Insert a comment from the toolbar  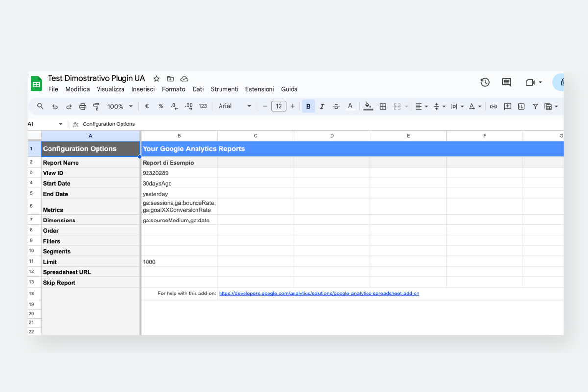[508, 106]
